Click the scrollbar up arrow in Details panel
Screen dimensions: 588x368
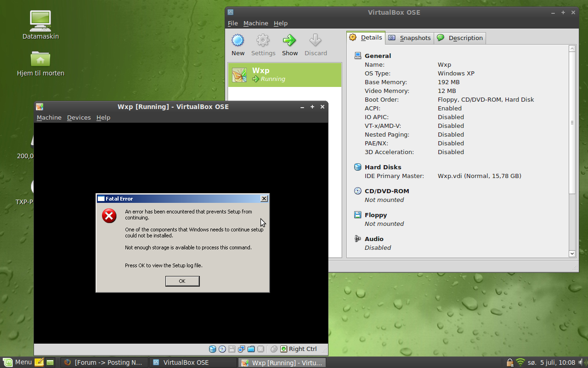(572, 48)
